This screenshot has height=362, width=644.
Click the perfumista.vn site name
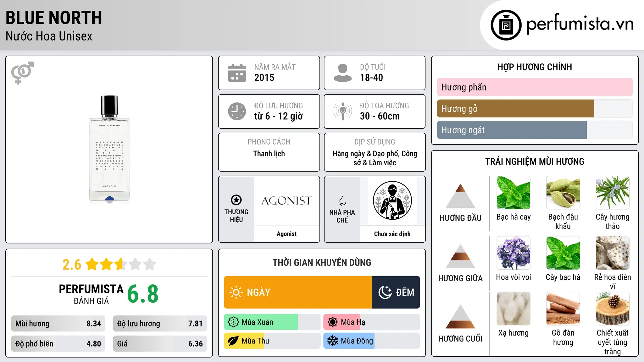580,24
